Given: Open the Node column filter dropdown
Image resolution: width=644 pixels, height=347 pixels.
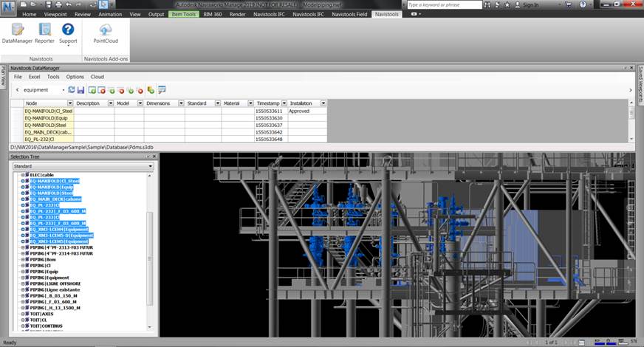Looking at the screenshot, I should click(70, 103).
